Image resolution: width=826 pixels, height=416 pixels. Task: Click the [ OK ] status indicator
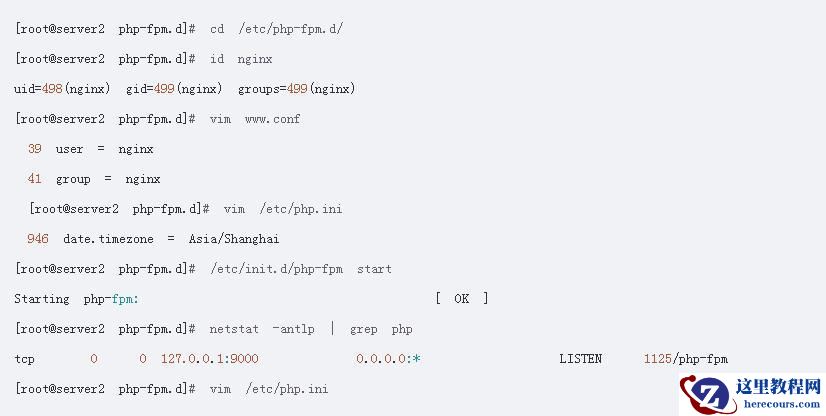462,299
